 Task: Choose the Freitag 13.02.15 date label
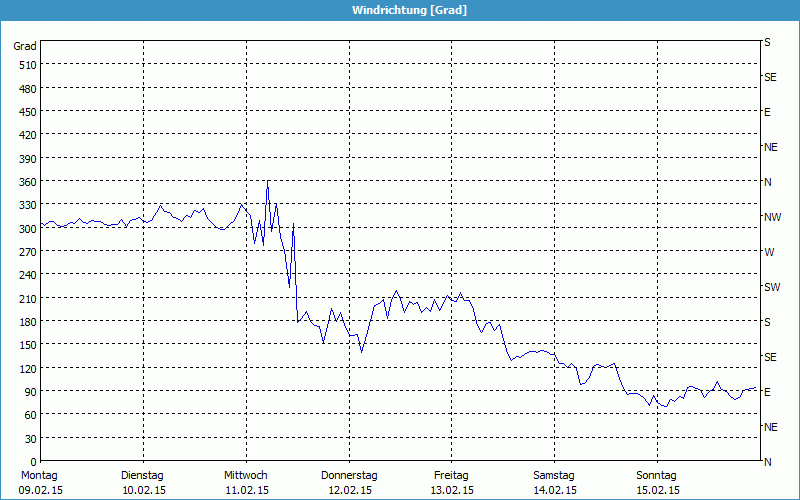(x=452, y=482)
